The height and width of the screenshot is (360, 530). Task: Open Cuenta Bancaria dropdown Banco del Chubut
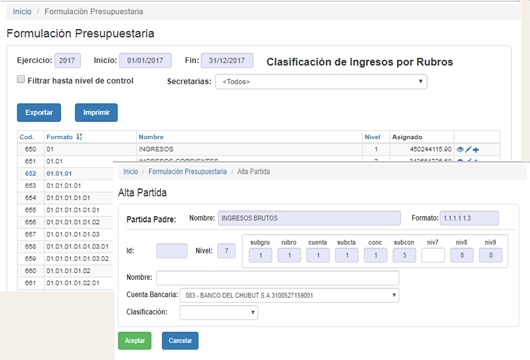[x=289, y=295]
